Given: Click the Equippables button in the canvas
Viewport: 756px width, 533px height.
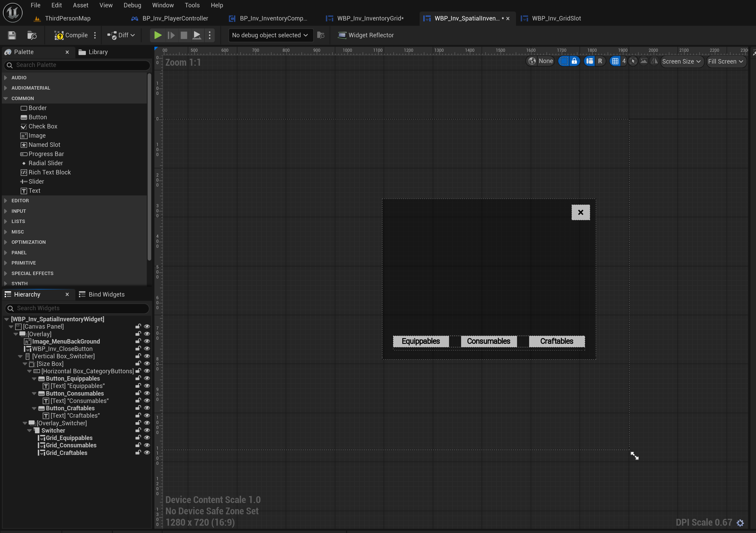Looking at the screenshot, I should coord(420,341).
